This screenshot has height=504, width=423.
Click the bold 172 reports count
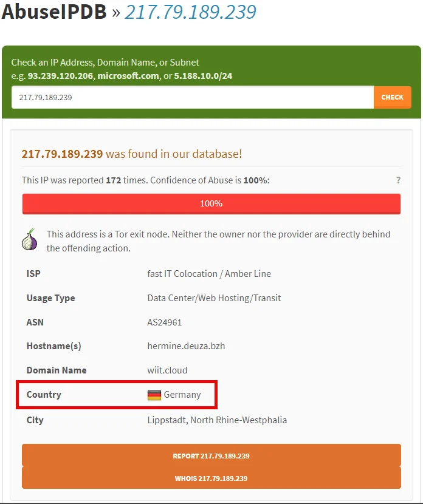click(114, 180)
